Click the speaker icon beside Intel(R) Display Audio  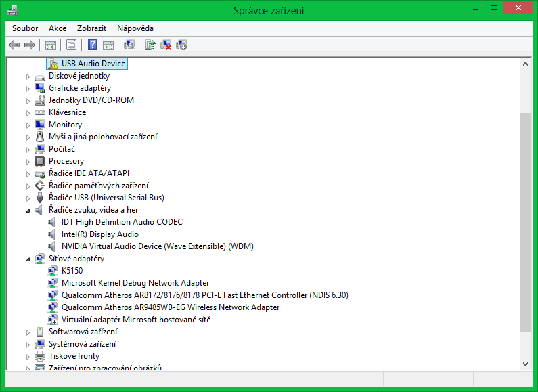coord(52,234)
